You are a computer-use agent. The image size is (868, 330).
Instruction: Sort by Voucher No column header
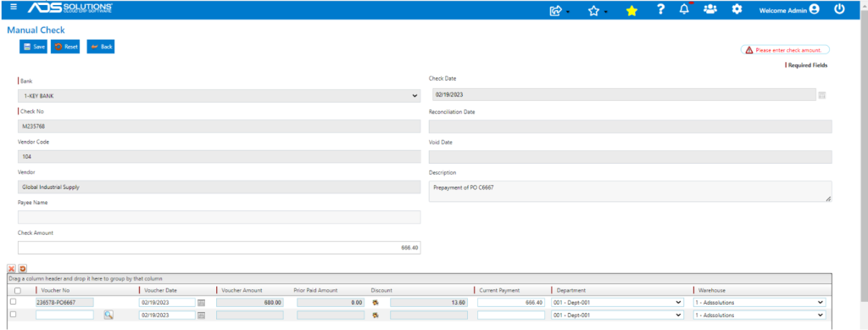click(55, 290)
